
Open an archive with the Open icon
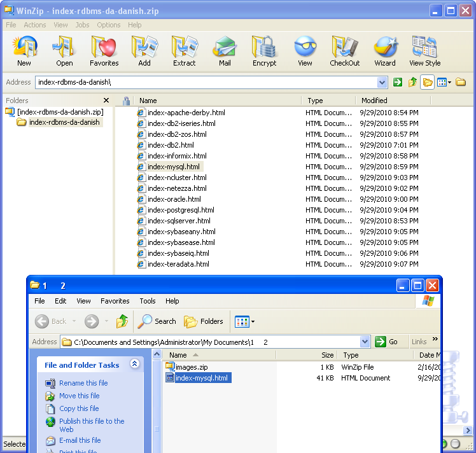64,50
